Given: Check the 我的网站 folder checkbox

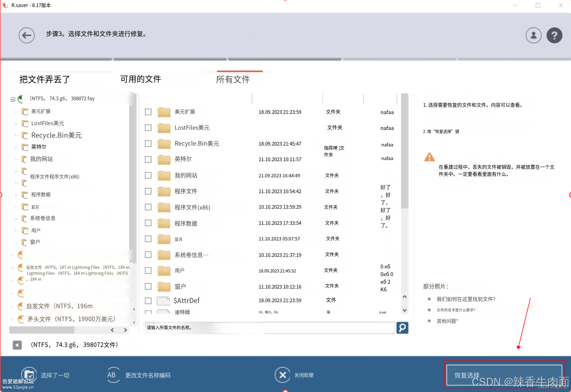Looking at the screenshot, I should click(148, 175).
